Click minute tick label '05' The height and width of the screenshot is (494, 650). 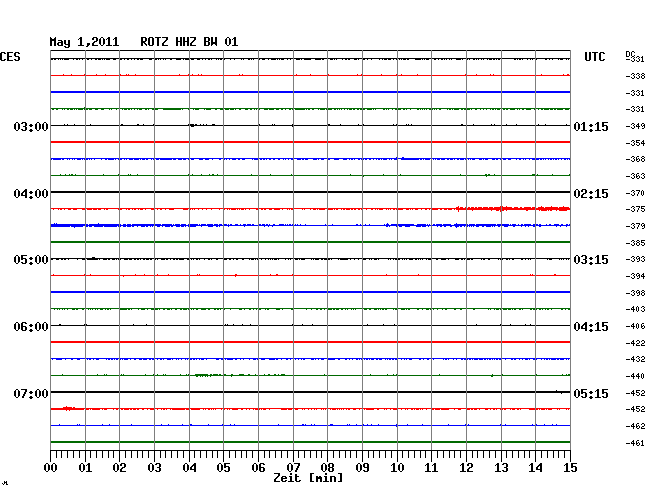[x=223, y=468]
